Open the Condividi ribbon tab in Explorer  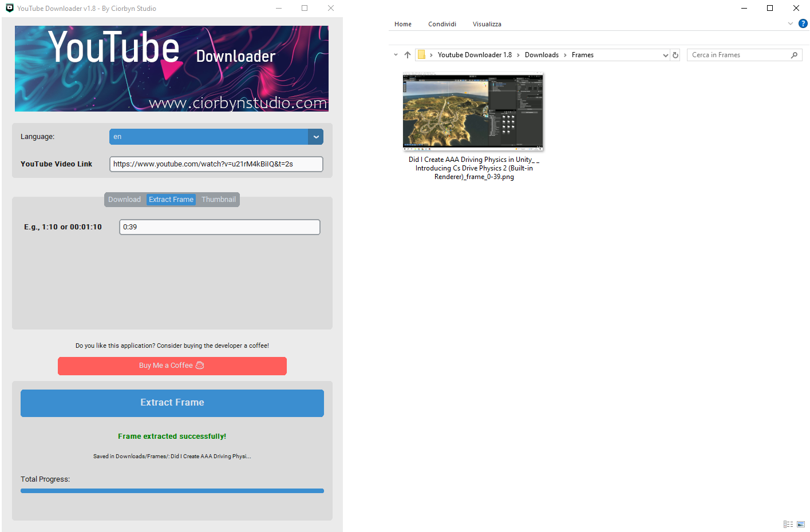[x=442, y=24]
